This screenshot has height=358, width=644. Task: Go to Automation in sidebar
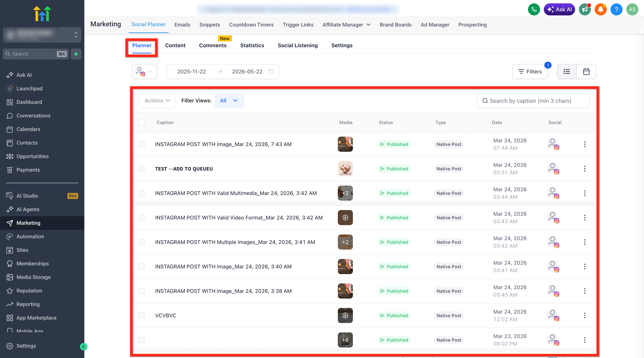click(30, 236)
